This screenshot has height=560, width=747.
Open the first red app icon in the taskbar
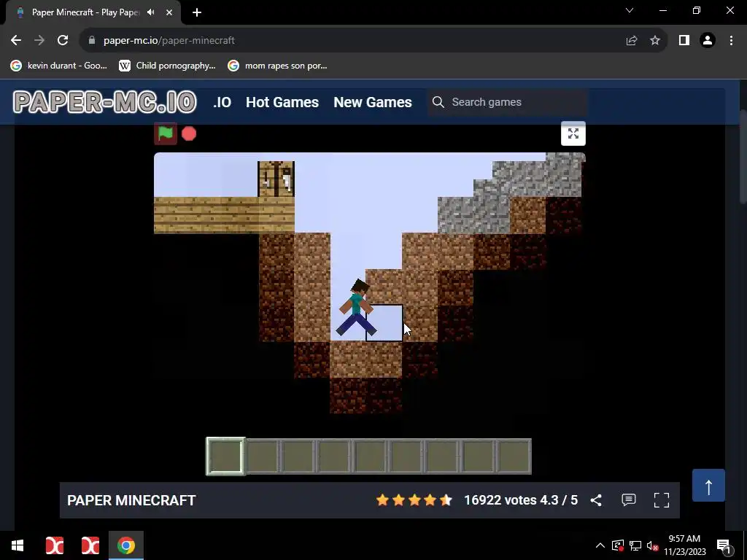point(54,545)
